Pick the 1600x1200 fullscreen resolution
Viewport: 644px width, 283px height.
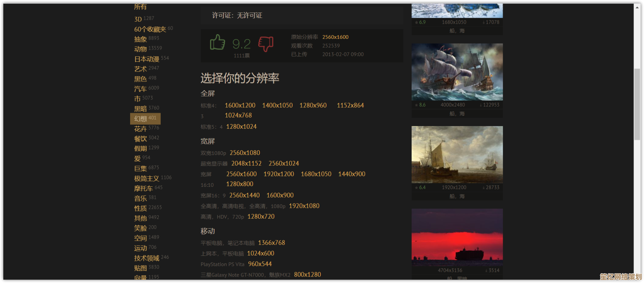[240, 105]
